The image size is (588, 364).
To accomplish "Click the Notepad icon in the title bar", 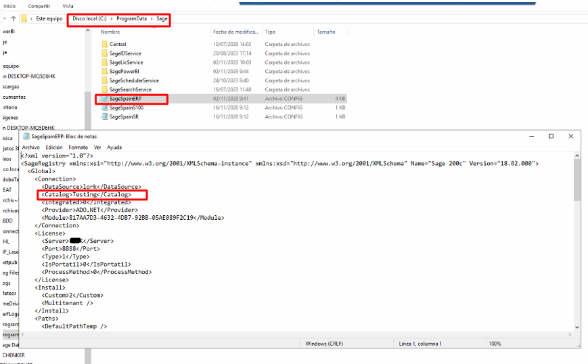I will [x=26, y=136].
